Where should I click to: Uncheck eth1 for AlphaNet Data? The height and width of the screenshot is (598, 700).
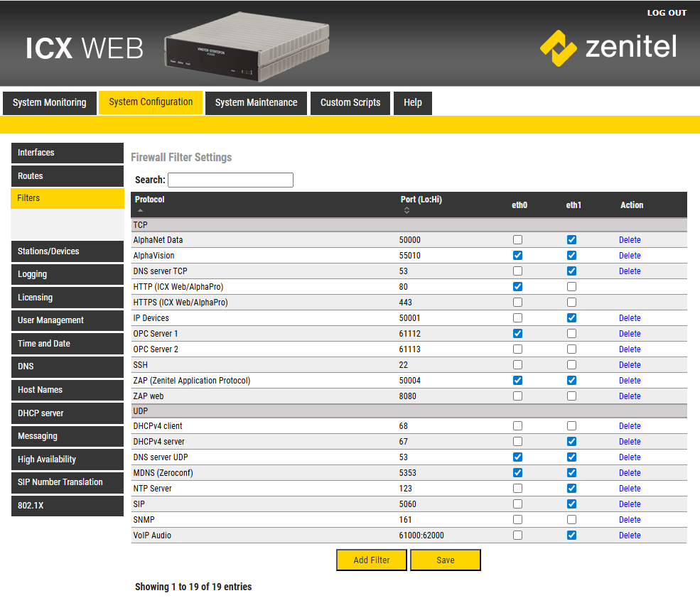[571, 239]
